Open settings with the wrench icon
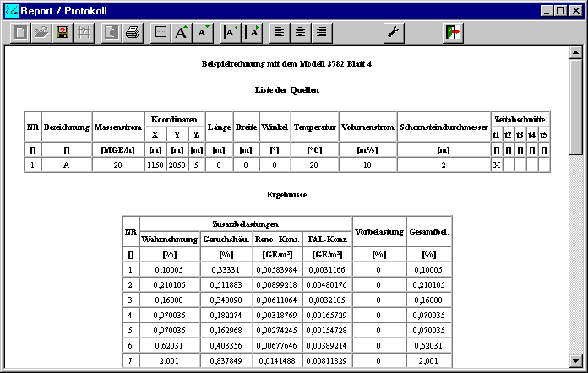 click(x=394, y=33)
